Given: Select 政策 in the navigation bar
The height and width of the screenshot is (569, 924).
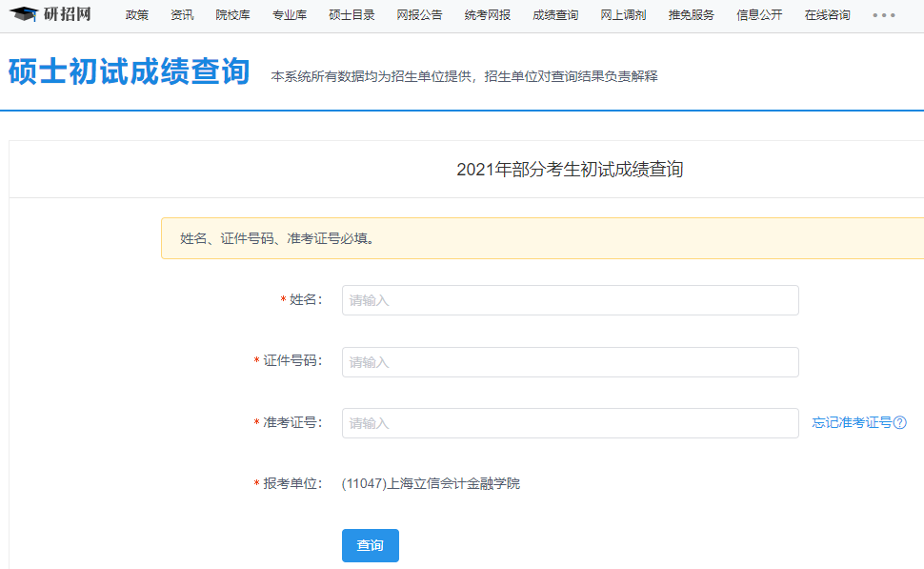Looking at the screenshot, I should [x=136, y=15].
